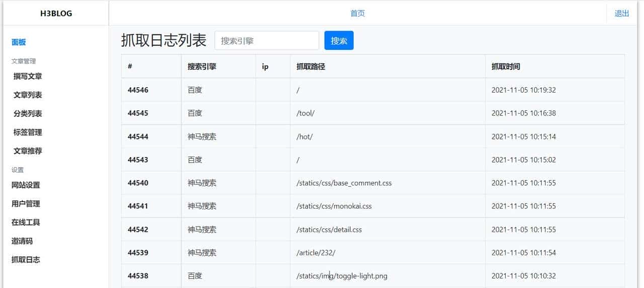Click 百度 in row 44545

[195, 113]
